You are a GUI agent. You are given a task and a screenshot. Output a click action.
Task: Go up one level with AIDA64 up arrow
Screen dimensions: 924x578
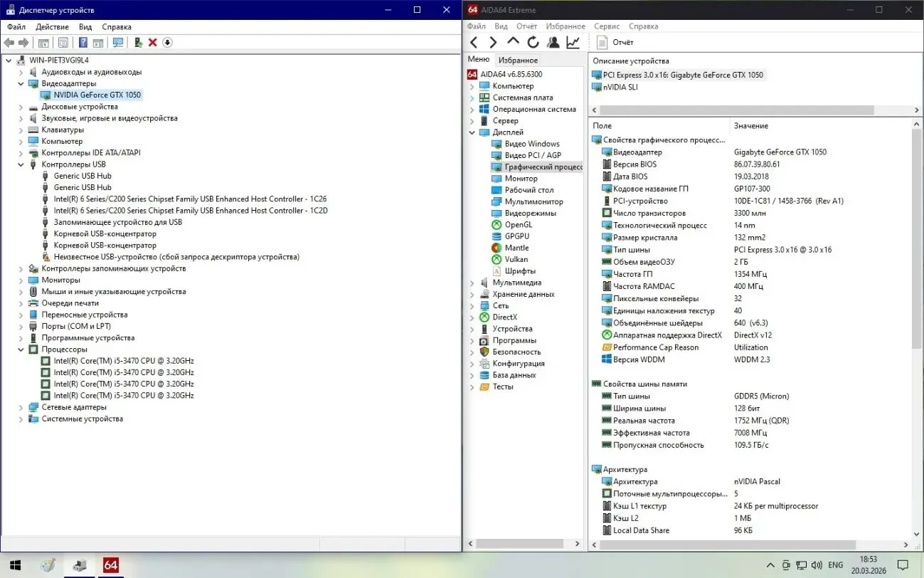tap(513, 43)
